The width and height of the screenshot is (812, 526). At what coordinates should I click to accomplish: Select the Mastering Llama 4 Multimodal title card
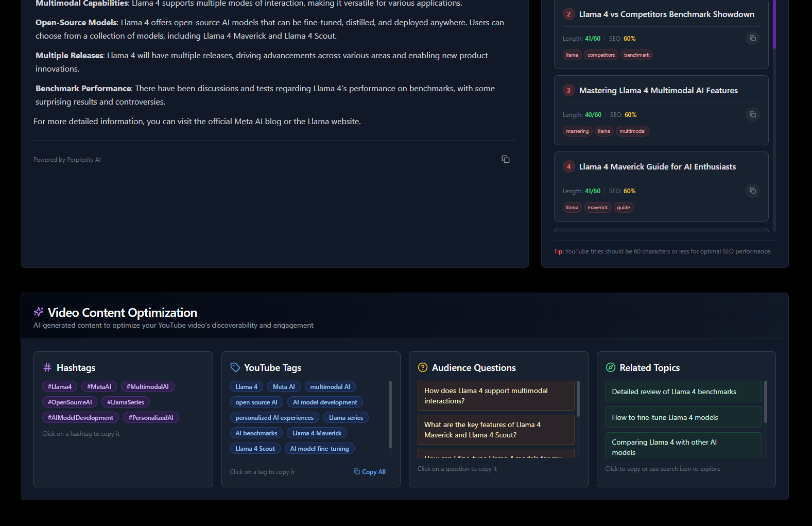(661, 110)
